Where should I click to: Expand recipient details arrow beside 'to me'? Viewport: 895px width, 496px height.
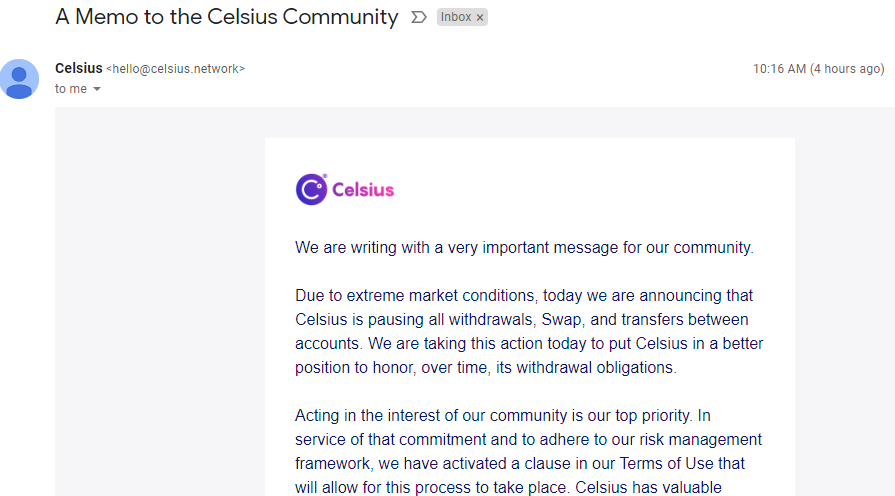point(97,90)
